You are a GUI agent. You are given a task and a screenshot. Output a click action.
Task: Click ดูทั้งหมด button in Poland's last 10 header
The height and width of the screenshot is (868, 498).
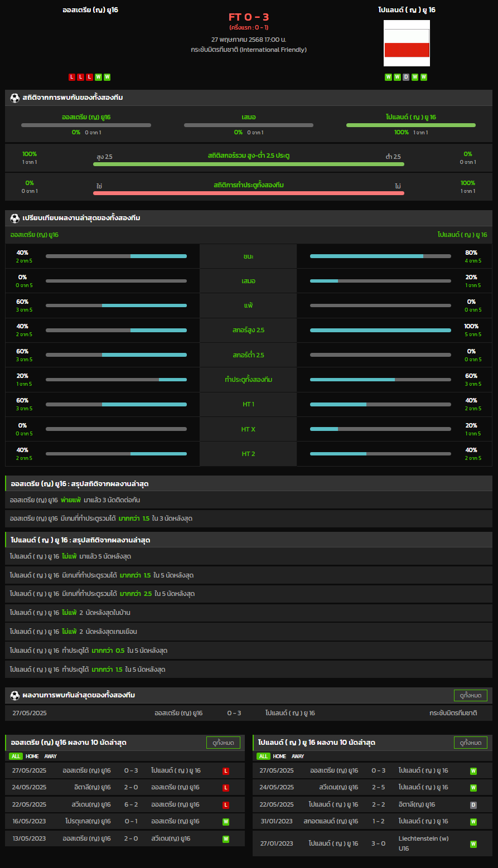click(471, 743)
